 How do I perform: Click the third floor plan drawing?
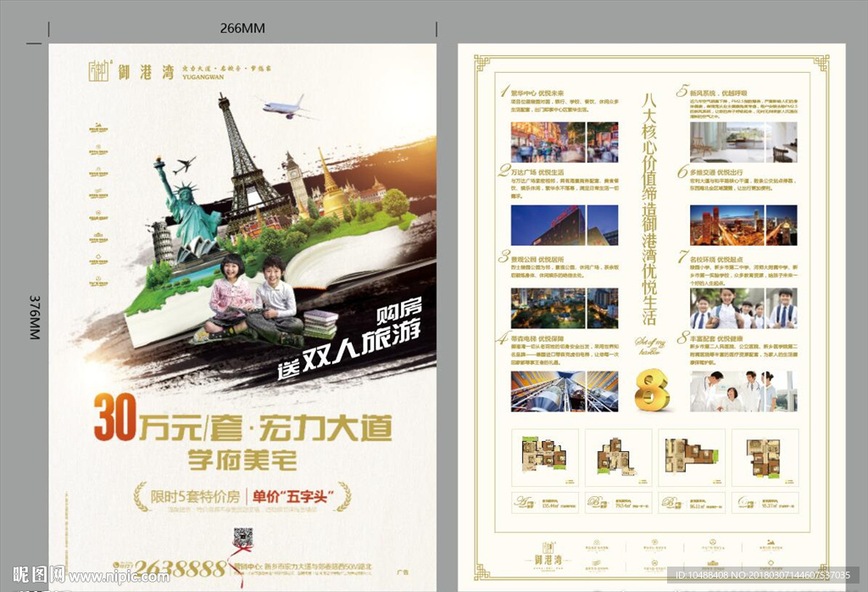point(692,457)
